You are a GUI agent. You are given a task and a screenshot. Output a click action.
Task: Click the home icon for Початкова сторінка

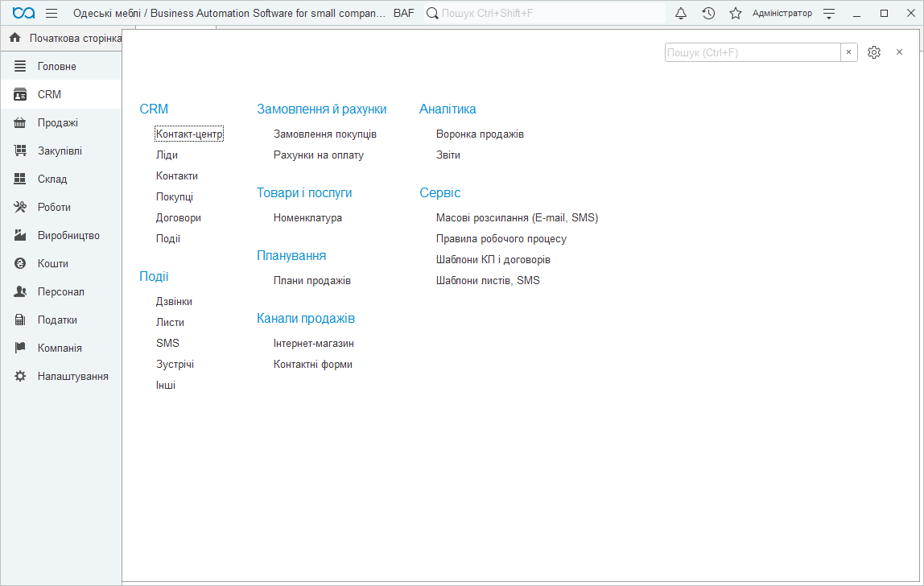(14, 38)
